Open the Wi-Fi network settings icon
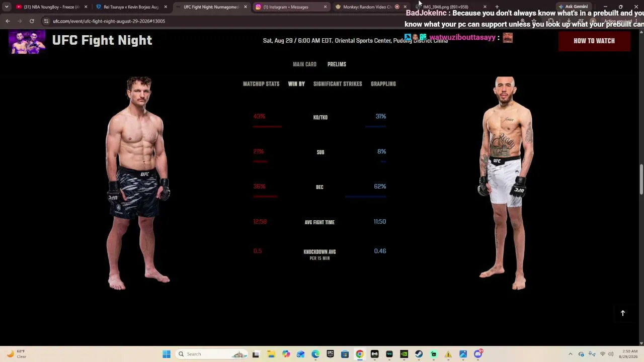This screenshot has width=644, height=362. click(x=602, y=354)
